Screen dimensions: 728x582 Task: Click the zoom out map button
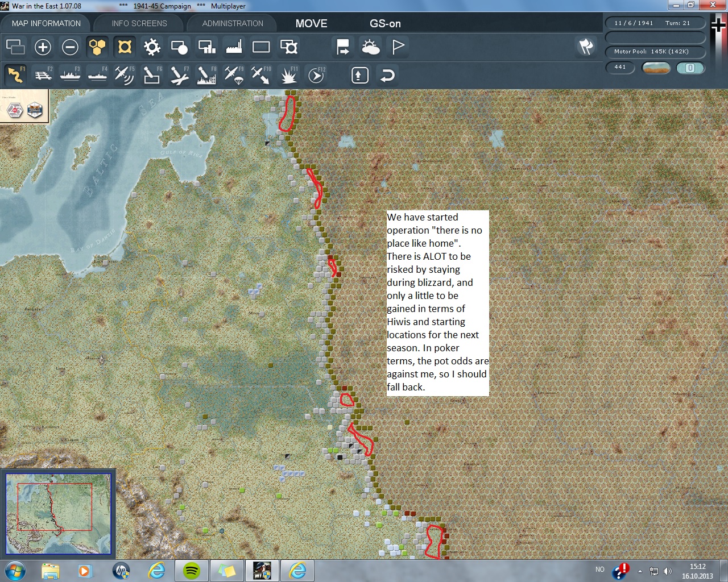[x=70, y=47]
